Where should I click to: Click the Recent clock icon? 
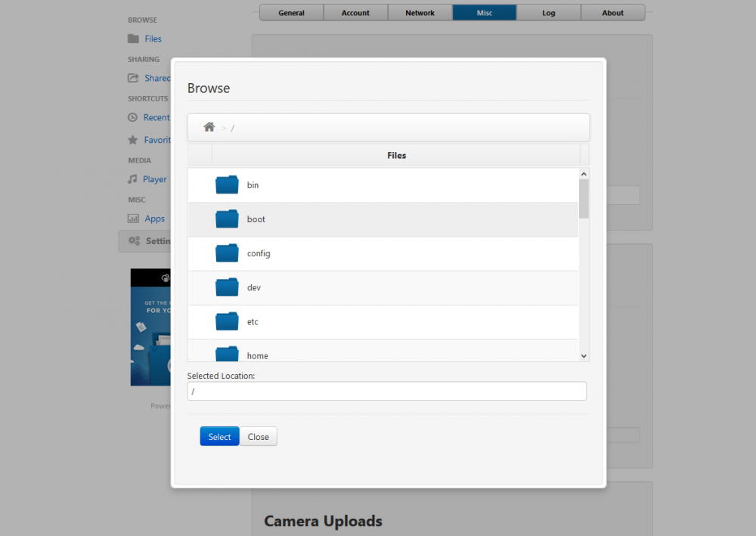132,117
